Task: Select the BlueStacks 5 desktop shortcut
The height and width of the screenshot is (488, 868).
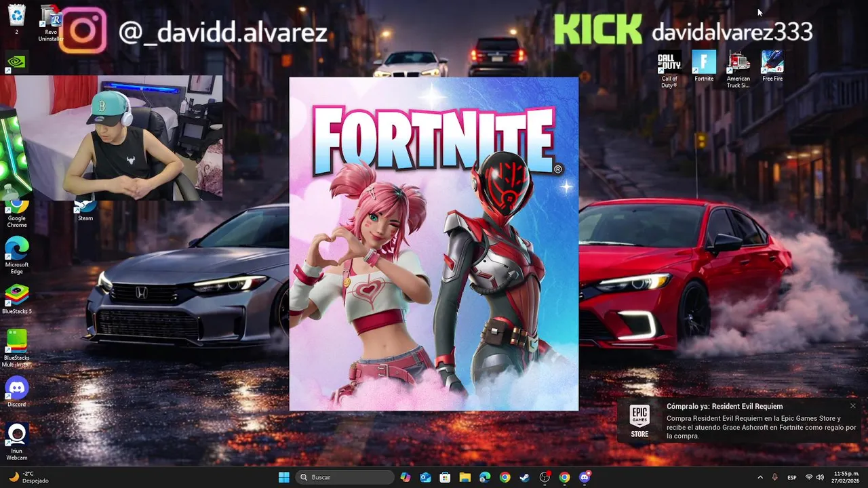Action: pyautogui.click(x=17, y=299)
